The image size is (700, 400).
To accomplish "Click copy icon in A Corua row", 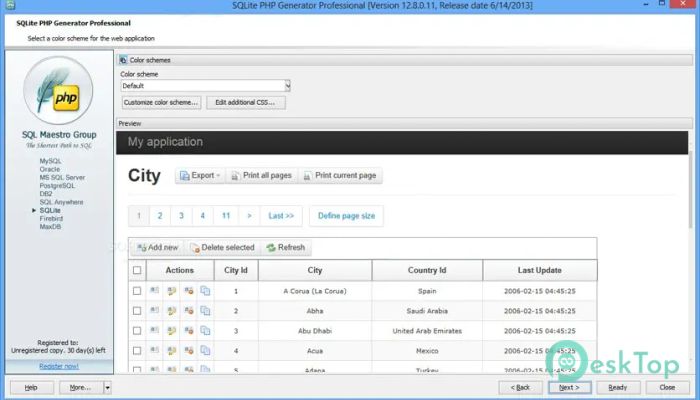I will click(x=205, y=291).
